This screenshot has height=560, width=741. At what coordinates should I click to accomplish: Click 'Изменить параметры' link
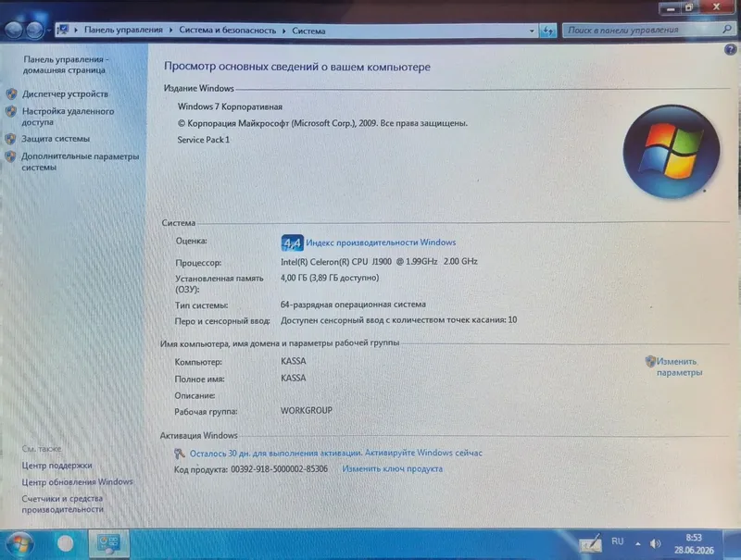[x=679, y=367]
